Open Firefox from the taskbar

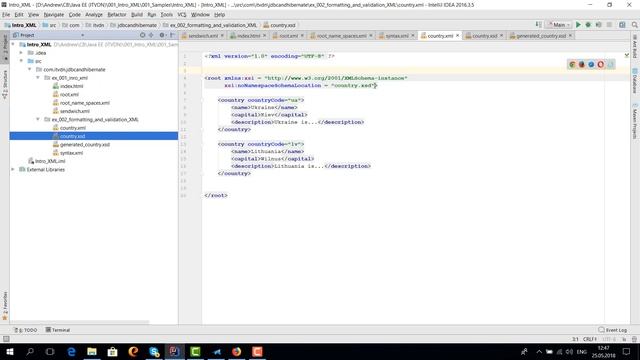pos(236,351)
